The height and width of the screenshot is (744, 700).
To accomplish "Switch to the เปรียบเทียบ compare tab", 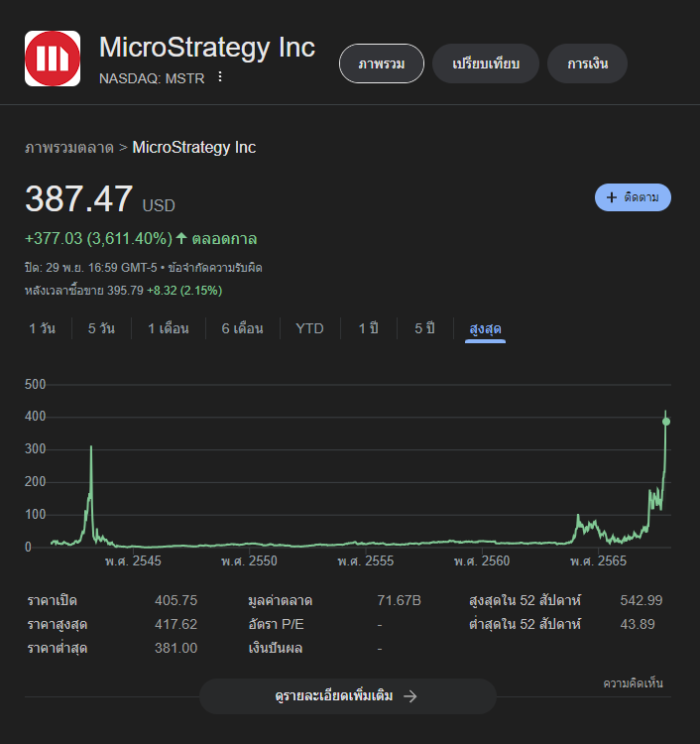I will click(x=486, y=63).
